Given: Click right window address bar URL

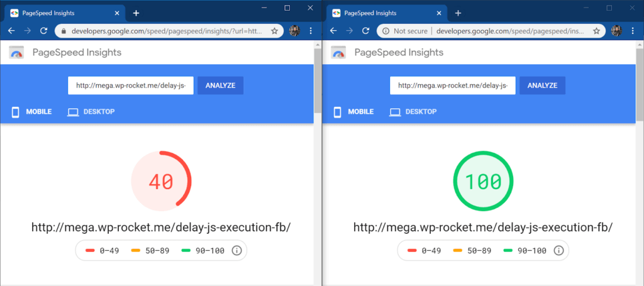Looking at the screenshot, I should coord(511,31).
